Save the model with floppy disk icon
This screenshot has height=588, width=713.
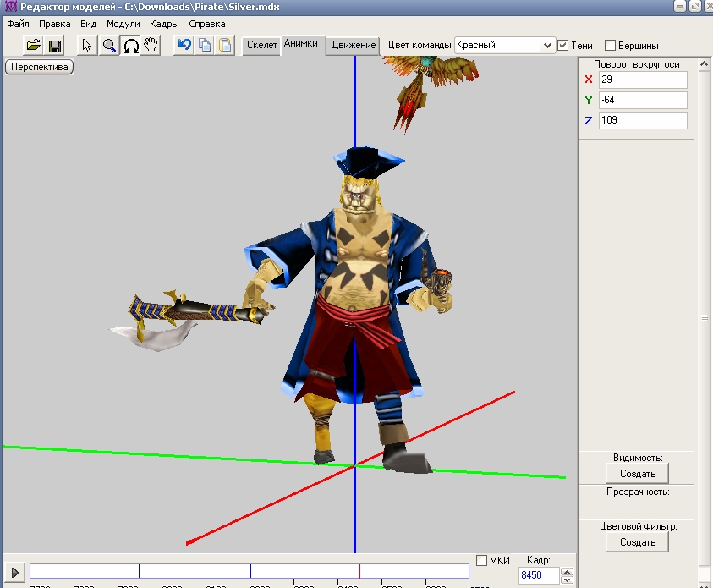pos(55,45)
